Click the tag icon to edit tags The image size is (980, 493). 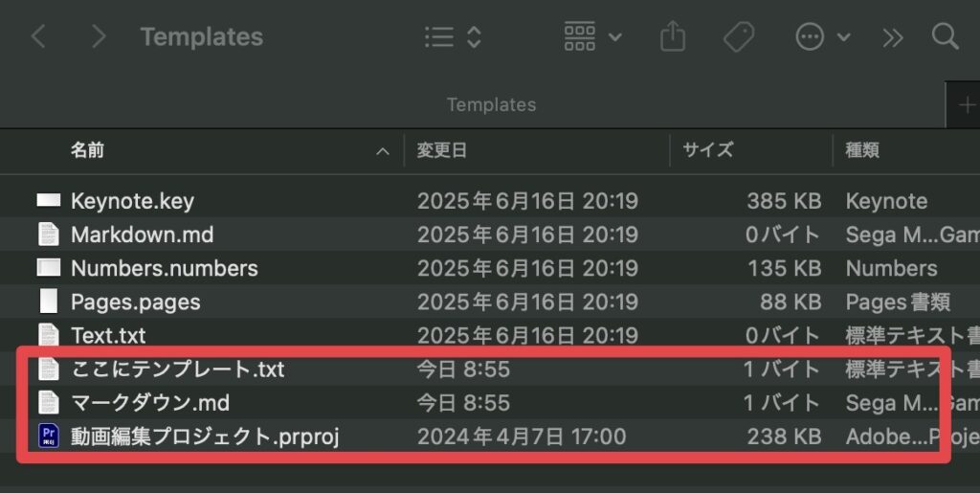(x=739, y=37)
